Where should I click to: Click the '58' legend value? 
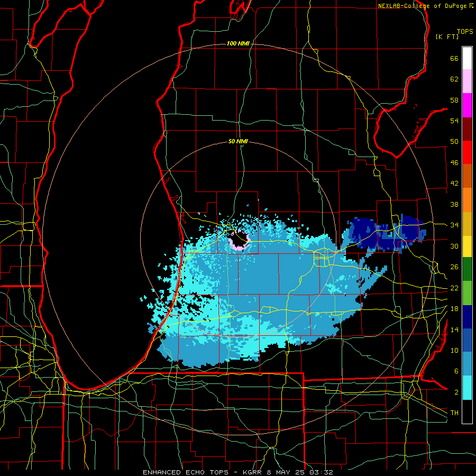[x=454, y=100]
